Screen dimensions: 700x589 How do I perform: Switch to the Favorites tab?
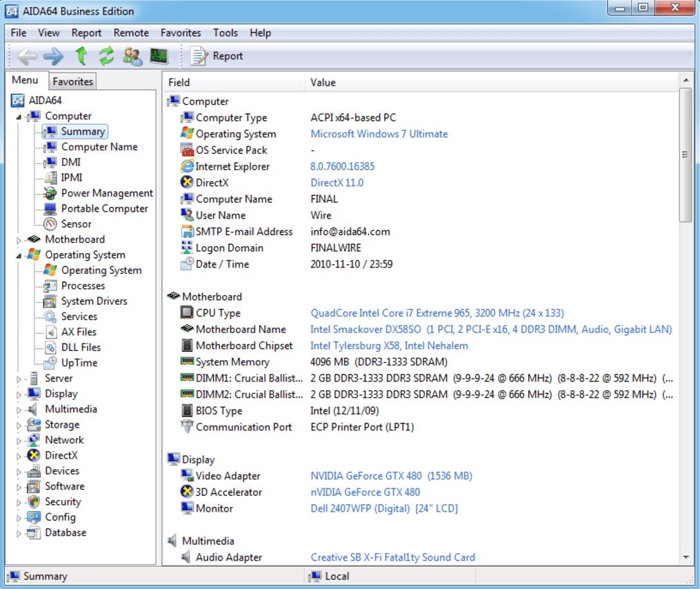coord(72,81)
